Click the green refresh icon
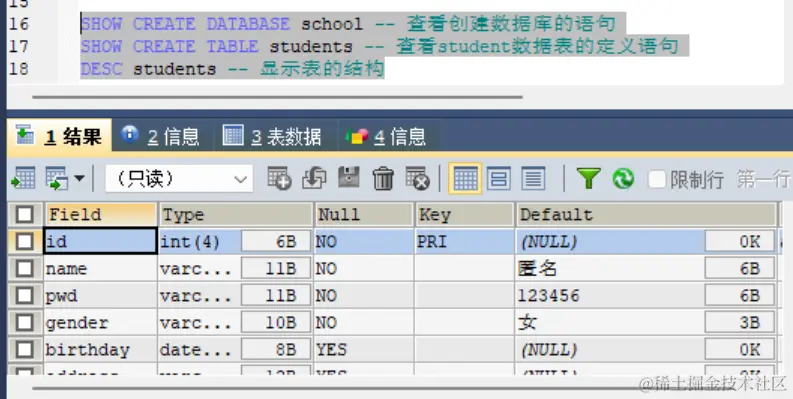The image size is (793, 399). point(623,179)
